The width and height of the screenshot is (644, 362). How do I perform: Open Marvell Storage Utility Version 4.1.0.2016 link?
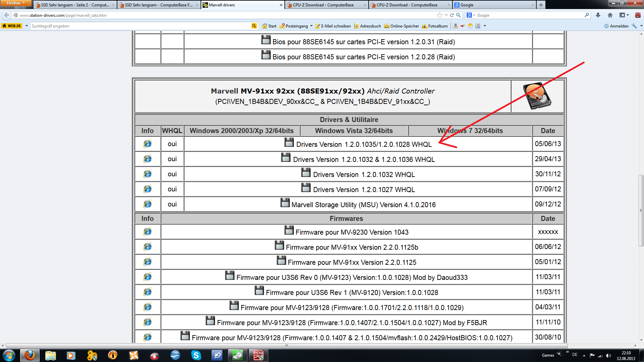363,204
